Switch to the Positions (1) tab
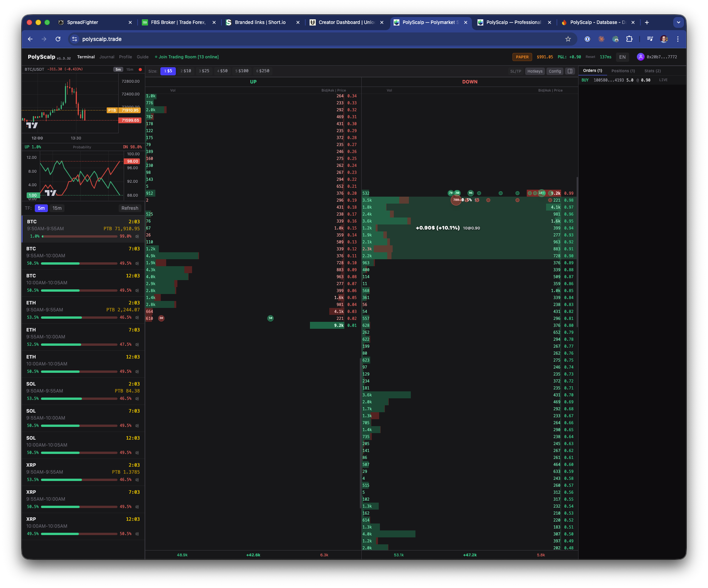The image size is (708, 588). (623, 71)
